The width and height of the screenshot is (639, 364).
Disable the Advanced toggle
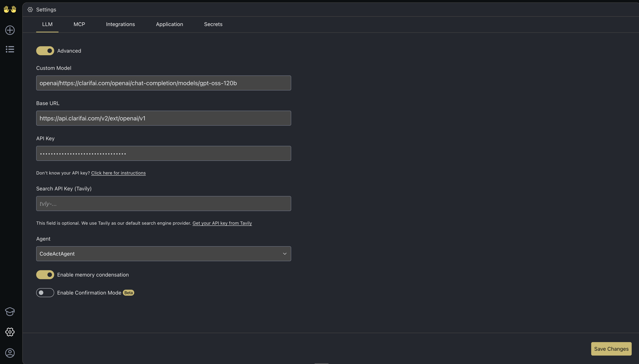45,51
